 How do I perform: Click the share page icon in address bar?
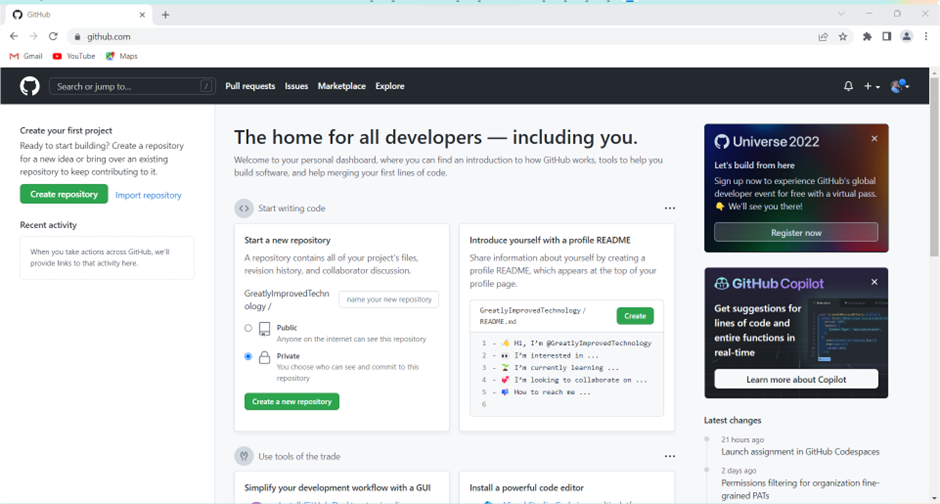coord(823,37)
